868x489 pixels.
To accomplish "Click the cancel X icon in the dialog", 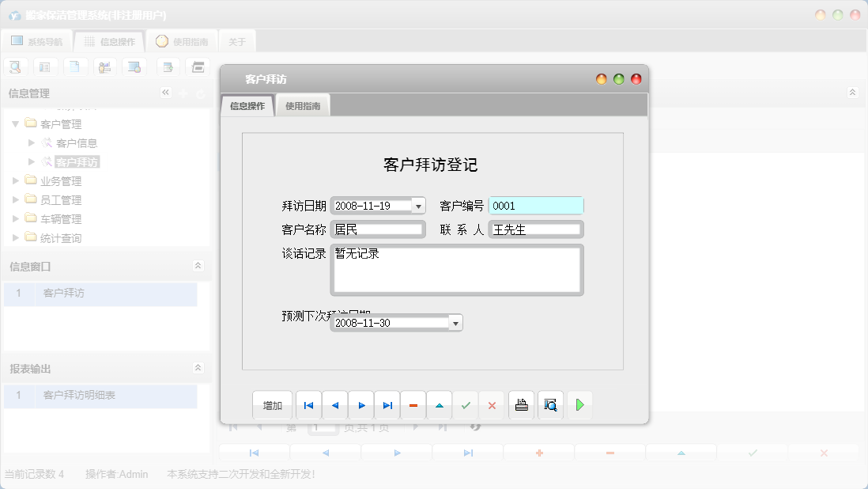I will [x=492, y=405].
